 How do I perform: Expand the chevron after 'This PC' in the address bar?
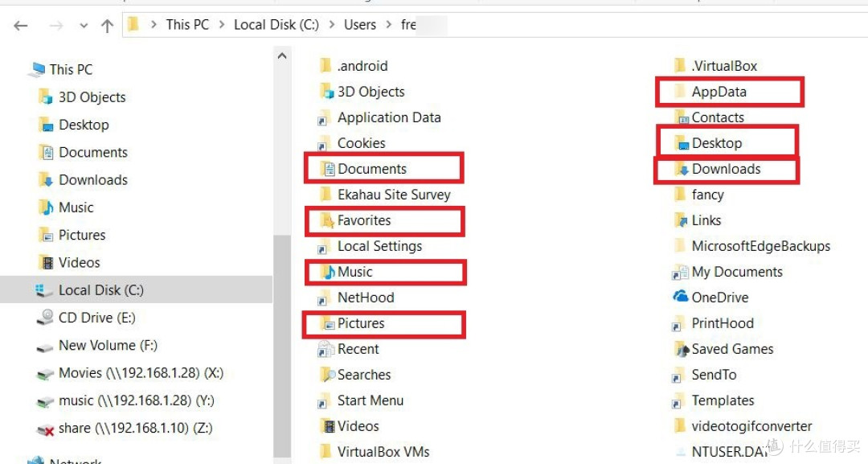tap(222, 24)
